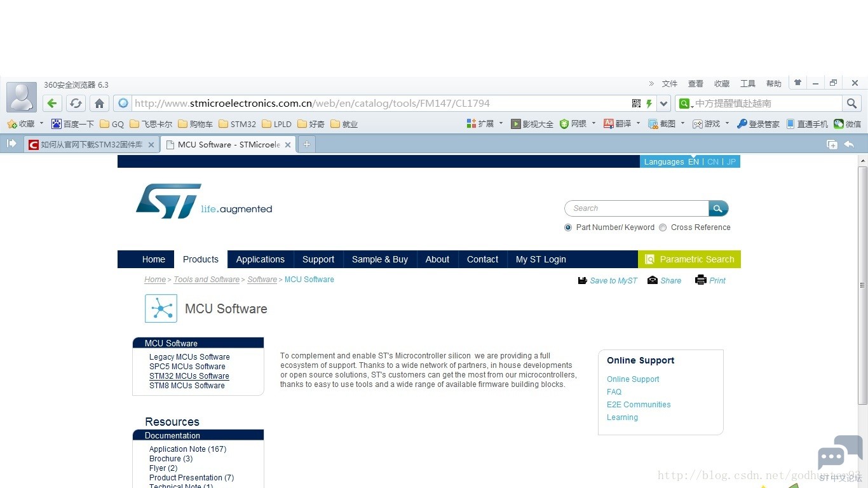Open the browser home page button
This screenshot has width=868, height=488.
coord(99,104)
